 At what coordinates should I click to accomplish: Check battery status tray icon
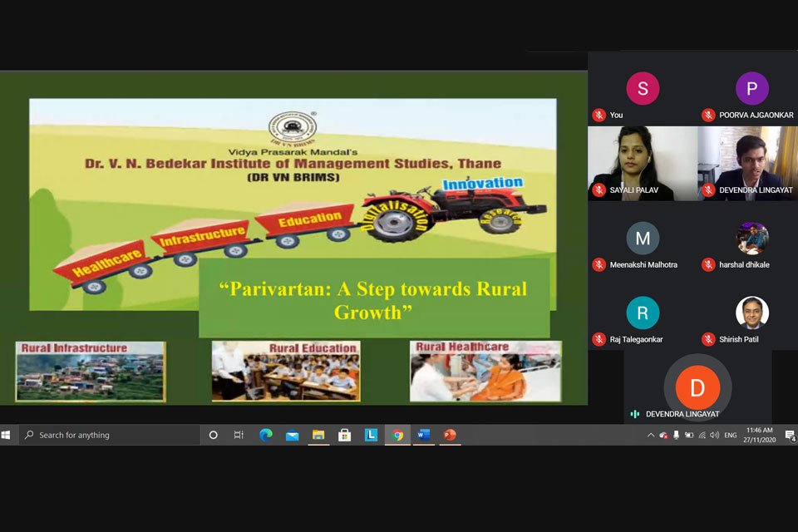pyautogui.click(x=689, y=436)
